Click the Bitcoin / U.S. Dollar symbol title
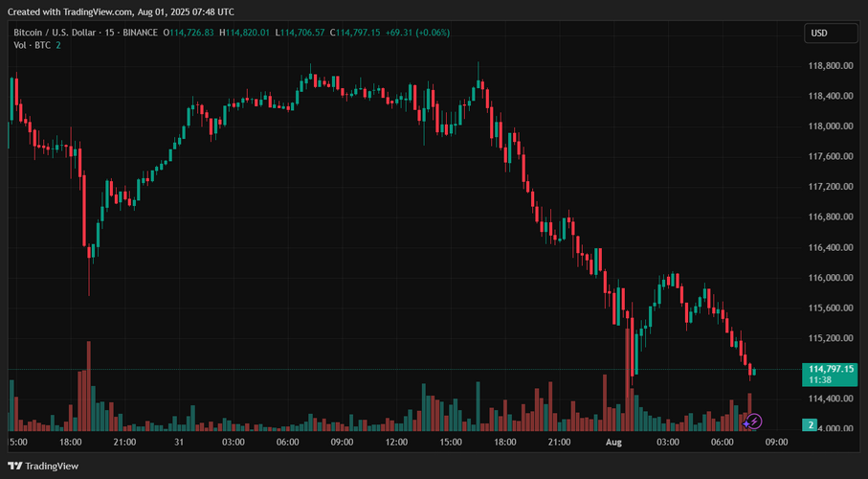The height and width of the screenshot is (479, 868). coord(59,33)
